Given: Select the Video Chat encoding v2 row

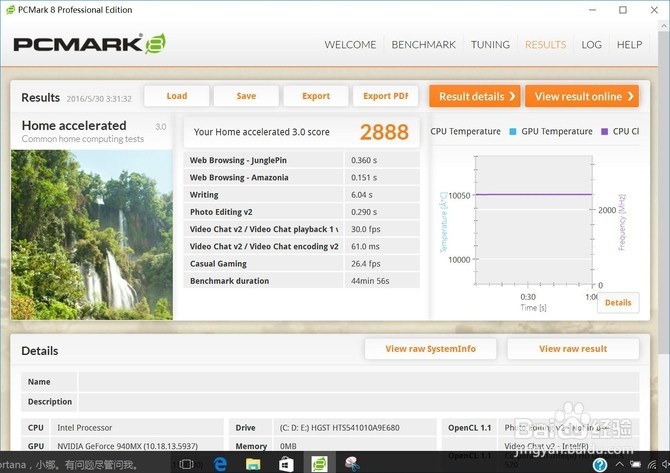Looking at the screenshot, I should tap(302, 247).
